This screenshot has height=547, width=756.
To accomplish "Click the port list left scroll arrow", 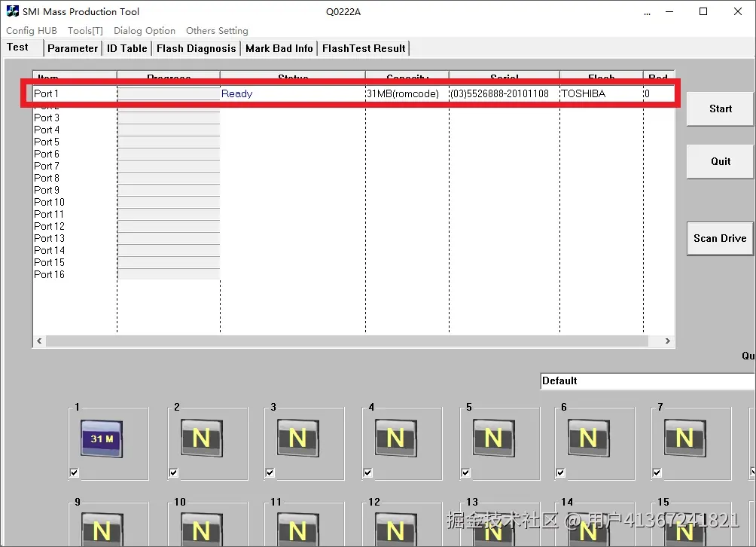I will click(x=39, y=341).
